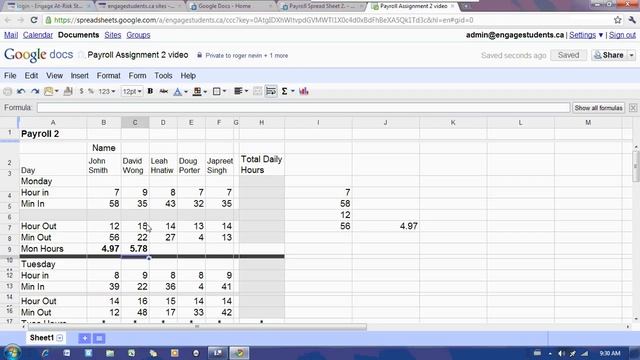Open the 123 number format dropdown
This screenshot has height=360, width=640.
[107, 91]
